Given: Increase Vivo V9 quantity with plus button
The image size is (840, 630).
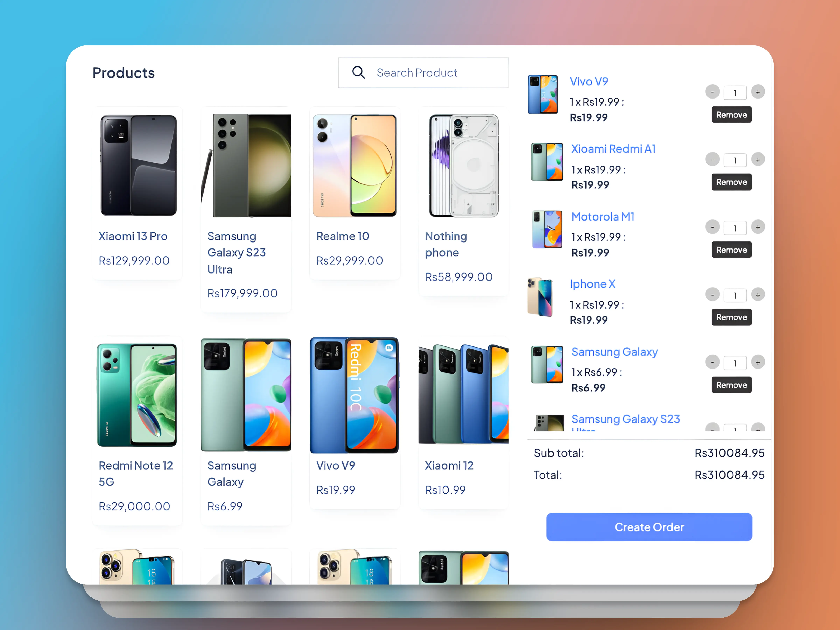Looking at the screenshot, I should tap(758, 92).
